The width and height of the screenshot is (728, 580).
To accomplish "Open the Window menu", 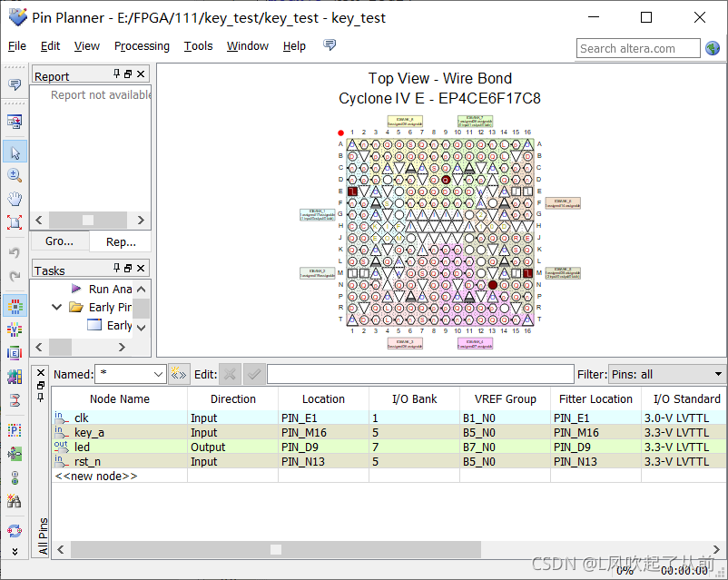I will [248, 46].
